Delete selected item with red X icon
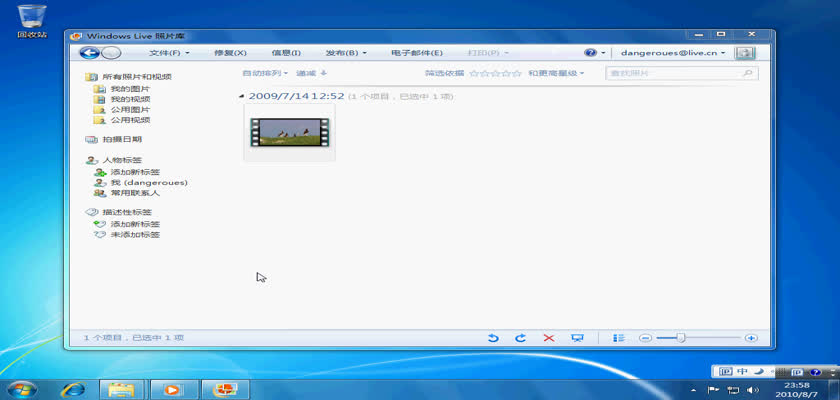The width and height of the screenshot is (840, 400). pyautogui.click(x=548, y=338)
